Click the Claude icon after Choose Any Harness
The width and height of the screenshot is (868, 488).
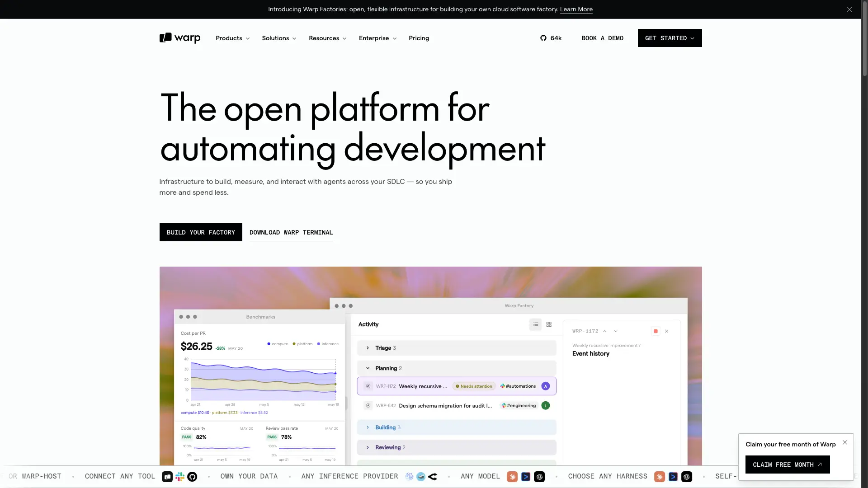pyautogui.click(x=660, y=477)
